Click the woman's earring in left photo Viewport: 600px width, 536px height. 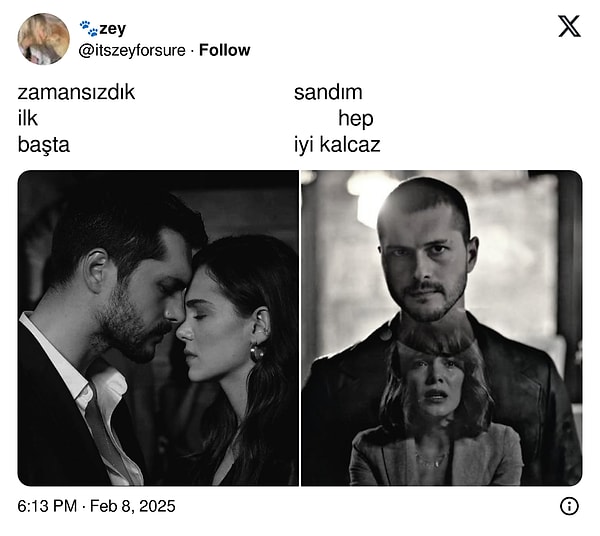coord(257,352)
